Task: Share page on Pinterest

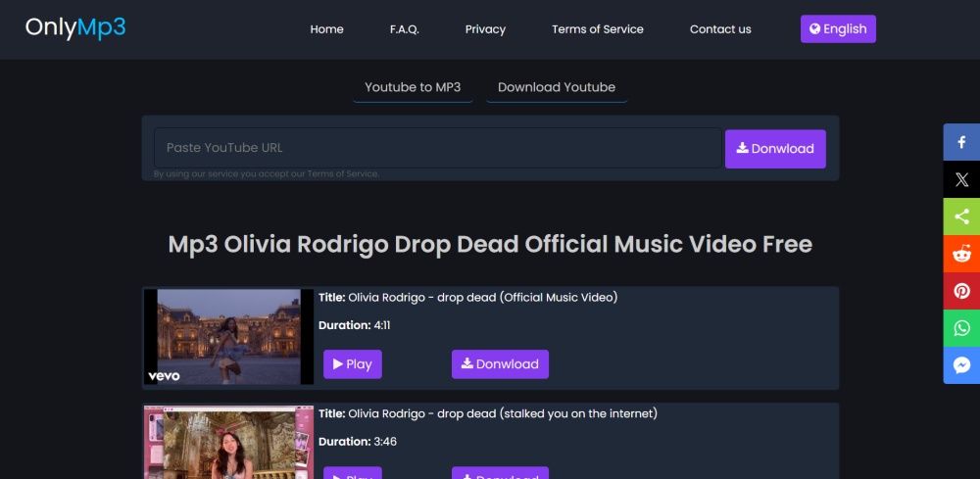Action: click(x=961, y=291)
